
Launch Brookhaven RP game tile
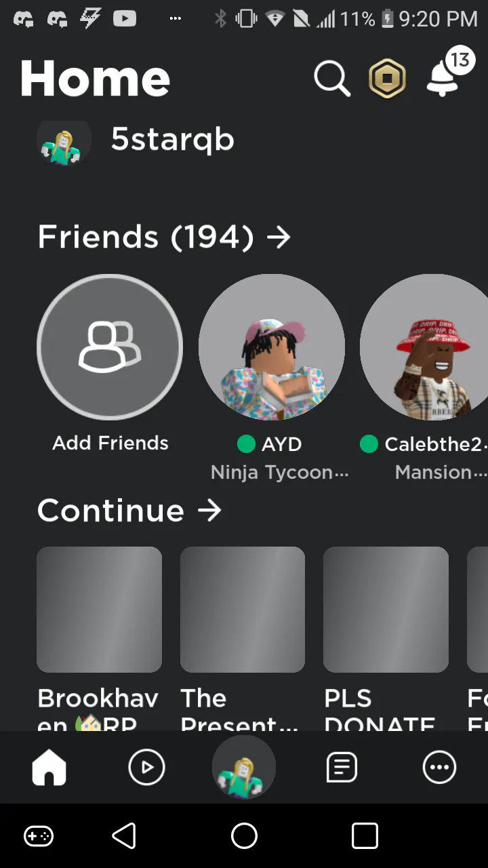coord(99,610)
